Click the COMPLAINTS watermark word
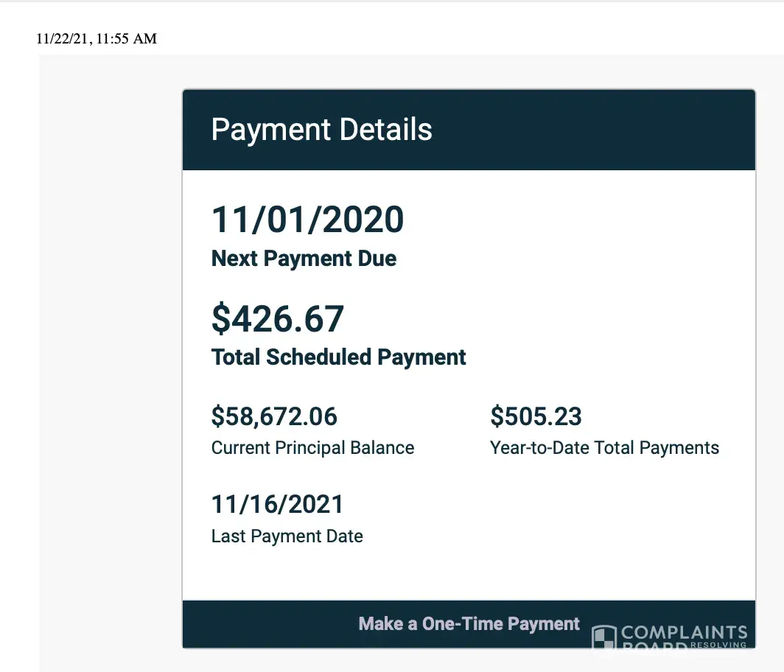The image size is (784, 672). (x=685, y=632)
